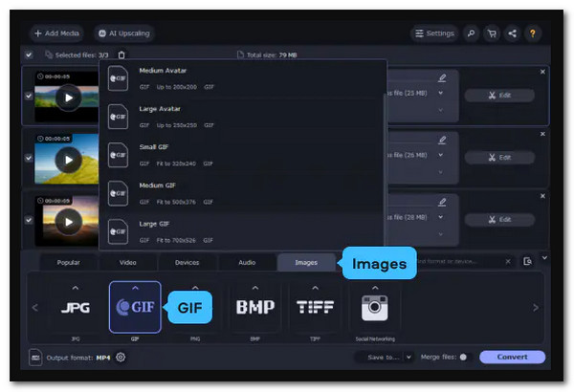This screenshot has width=574, height=392.
Task: Play the third sunset video thumbnail
Action: [69, 222]
